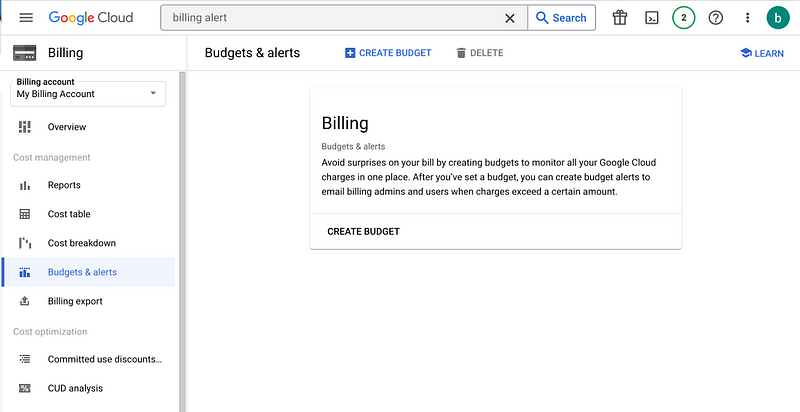This screenshot has width=800, height=412.
Task: Open Reports in Cost management
Action: tap(64, 185)
